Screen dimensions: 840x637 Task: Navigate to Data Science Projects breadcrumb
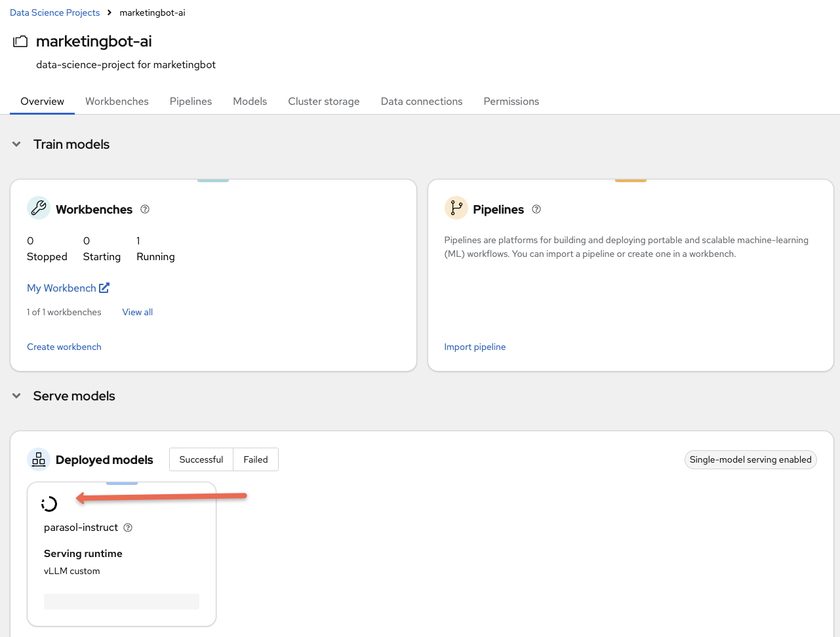[x=55, y=12]
